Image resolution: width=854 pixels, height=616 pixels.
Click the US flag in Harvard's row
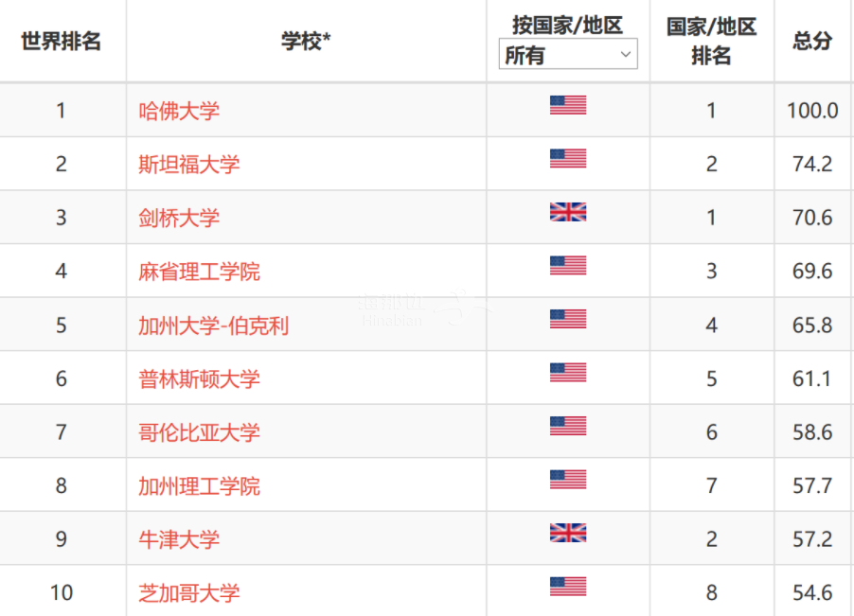point(568,105)
